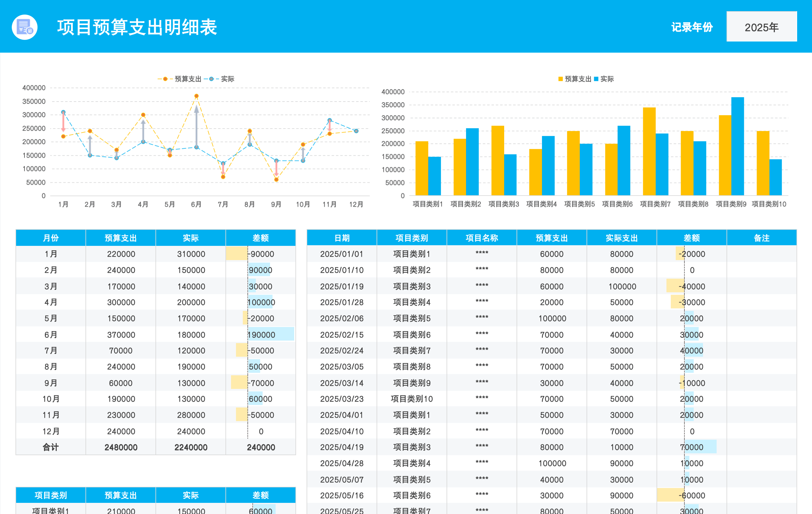
Task: Open the 项目类别 column header options
Action: point(412,238)
